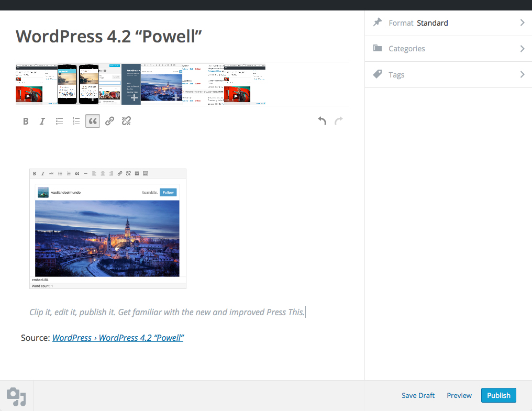Select the blue panel thumbnail with plus sign
The image size is (532, 411).
click(x=131, y=84)
